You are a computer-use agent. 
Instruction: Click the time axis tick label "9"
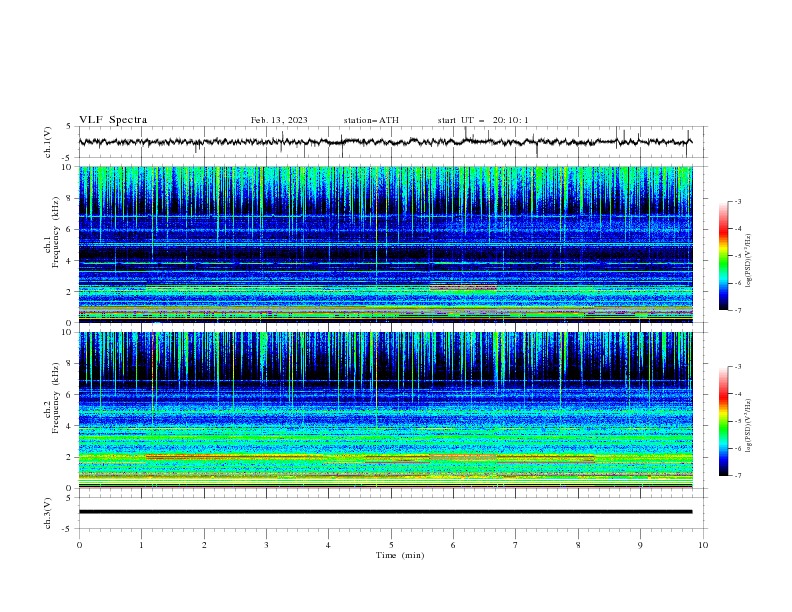(x=640, y=545)
